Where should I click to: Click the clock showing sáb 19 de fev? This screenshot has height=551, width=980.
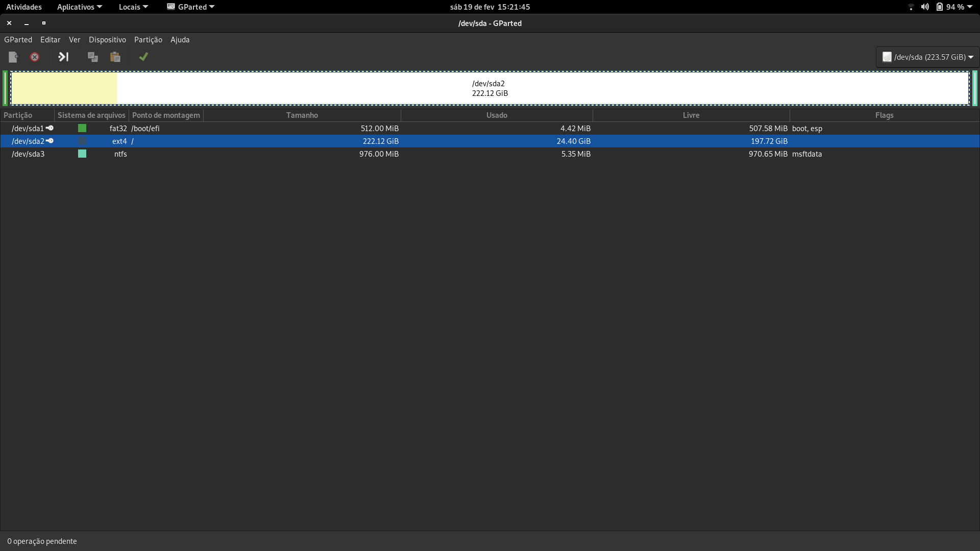click(x=490, y=7)
